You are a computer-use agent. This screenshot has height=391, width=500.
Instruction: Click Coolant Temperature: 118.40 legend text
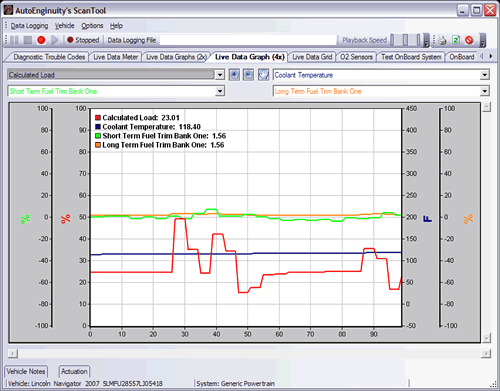click(x=152, y=127)
